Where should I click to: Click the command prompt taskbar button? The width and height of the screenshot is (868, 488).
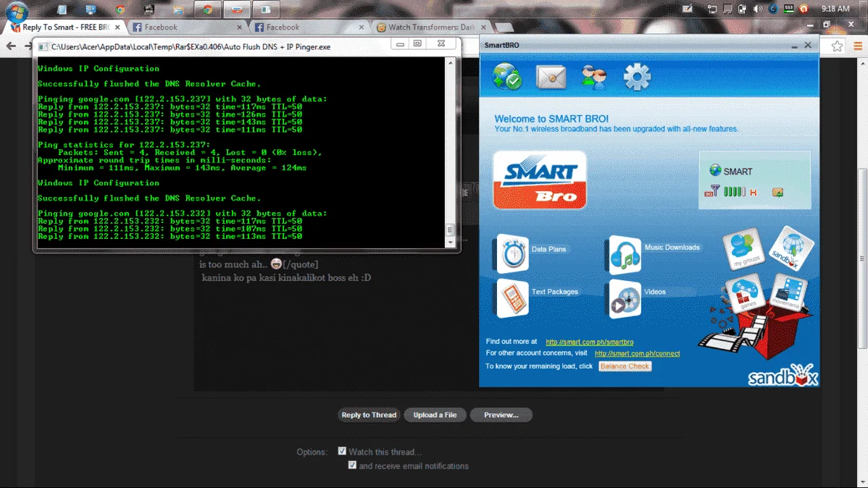[266, 9]
